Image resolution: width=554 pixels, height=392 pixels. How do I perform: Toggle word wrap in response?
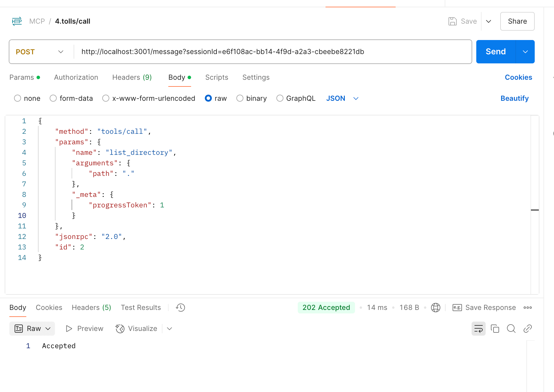[x=479, y=329]
